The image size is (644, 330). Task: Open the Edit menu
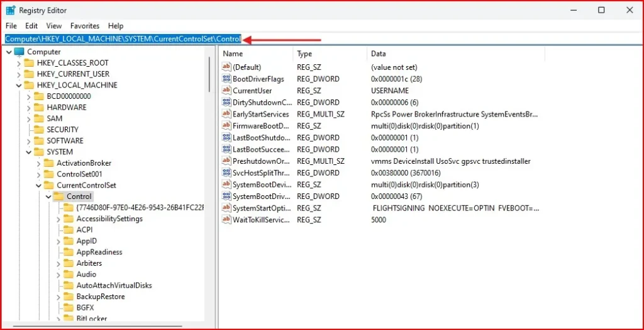[31, 26]
